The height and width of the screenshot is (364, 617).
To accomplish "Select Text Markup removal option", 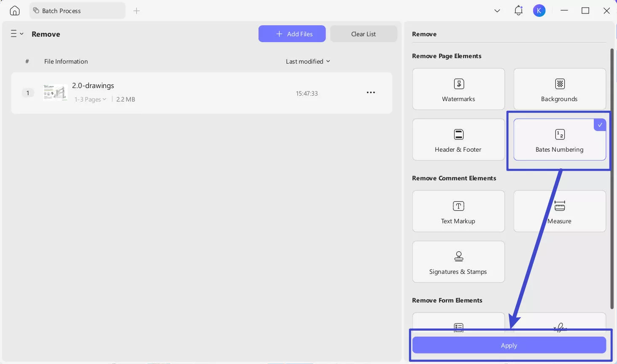I will pos(458,211).
